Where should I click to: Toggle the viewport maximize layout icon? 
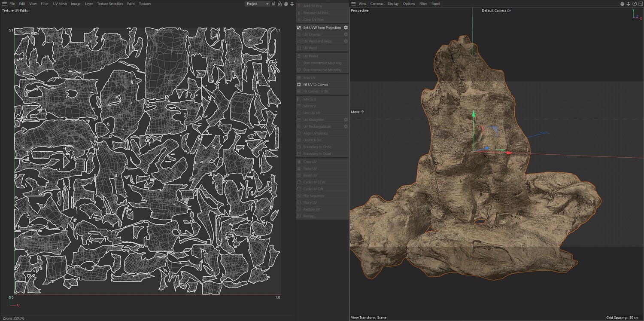[x=641, y=4]
